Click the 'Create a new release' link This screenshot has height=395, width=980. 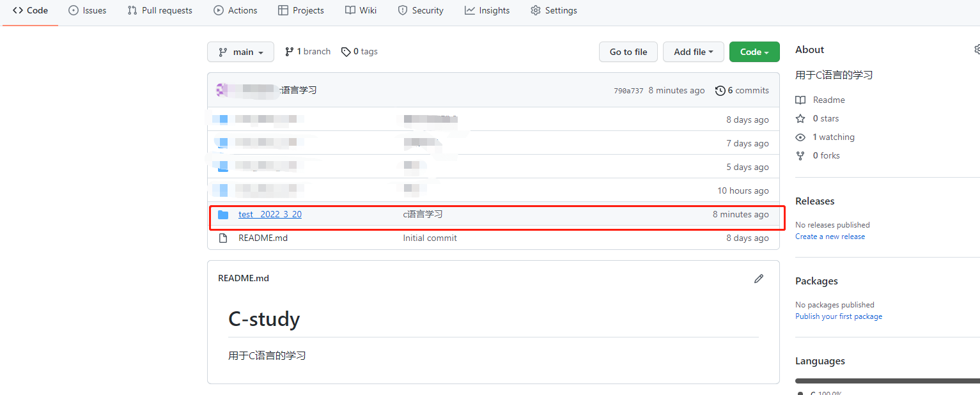(x=830, y=236)
